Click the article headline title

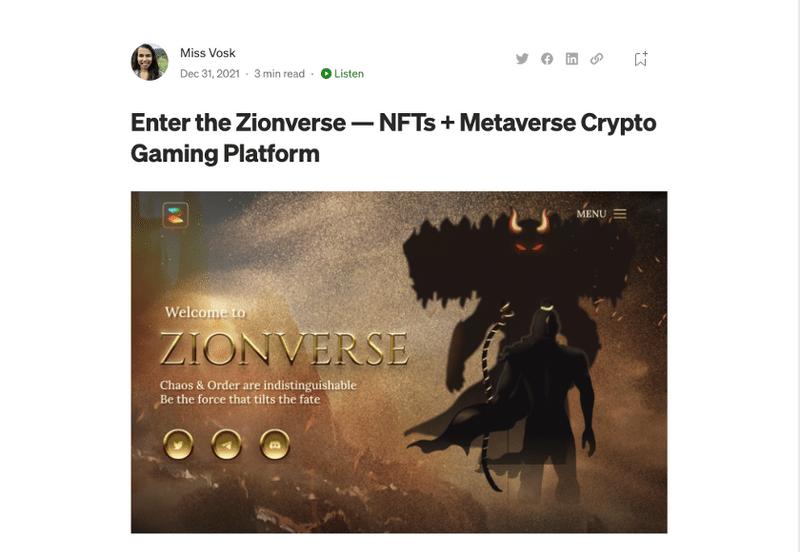393,138
